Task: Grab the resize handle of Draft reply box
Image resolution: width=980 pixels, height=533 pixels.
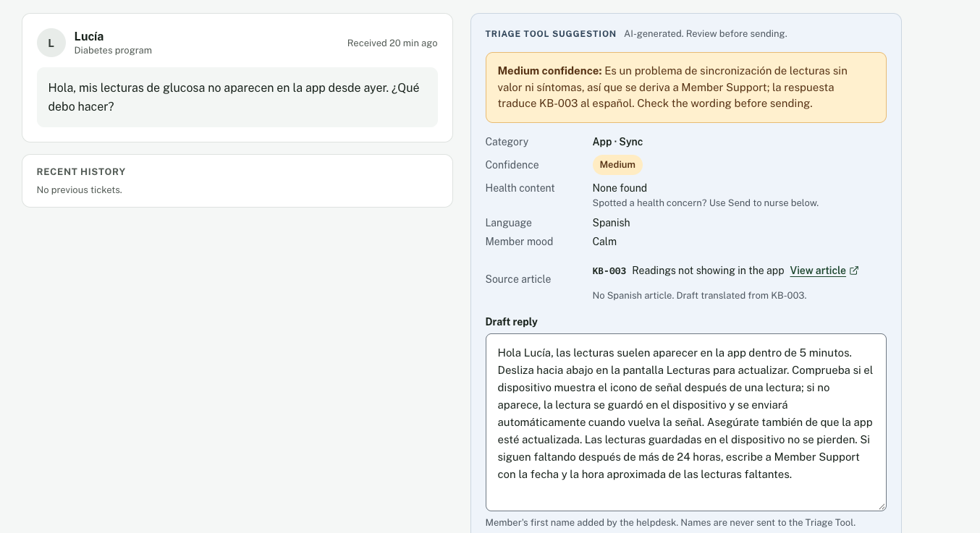Action: click(881, 506)
